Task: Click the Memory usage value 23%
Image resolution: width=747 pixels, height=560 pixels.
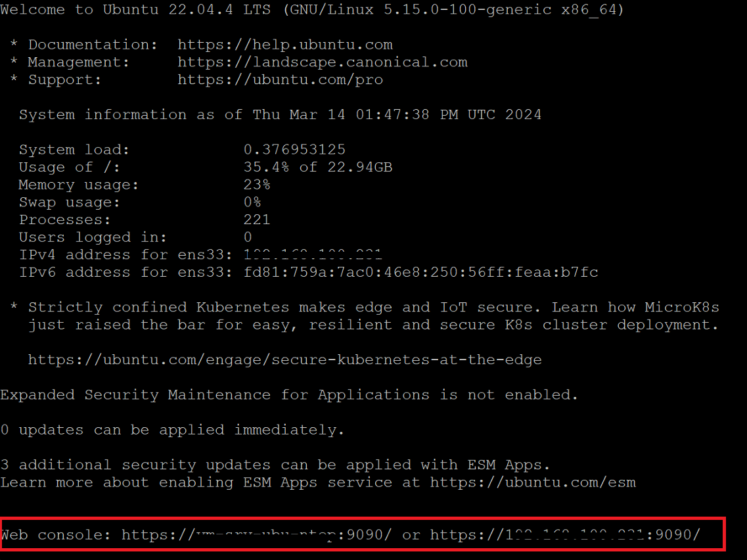Action: pos(256,185)
